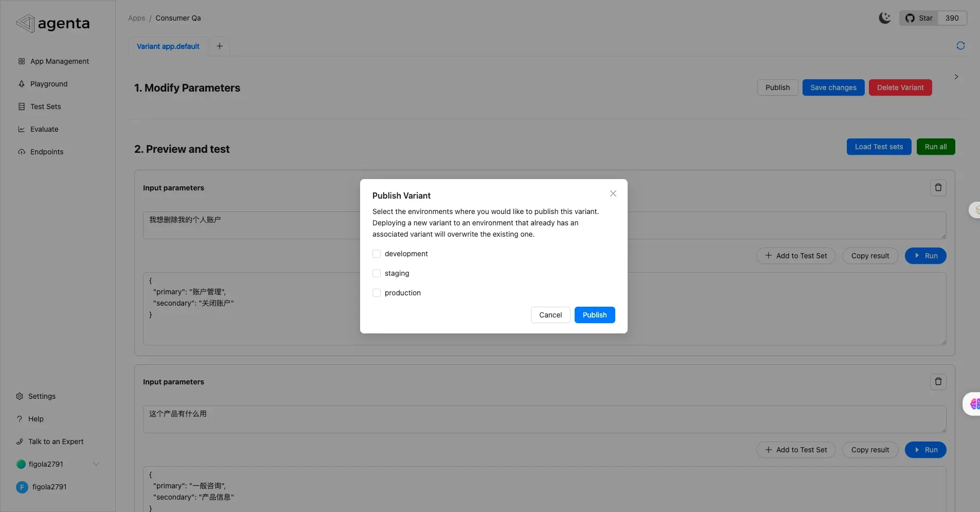Viewport: 980px width, 512px height.
Task: Open Playground from the sidebar
Action: pyautogui.click(x=48, y=84)
